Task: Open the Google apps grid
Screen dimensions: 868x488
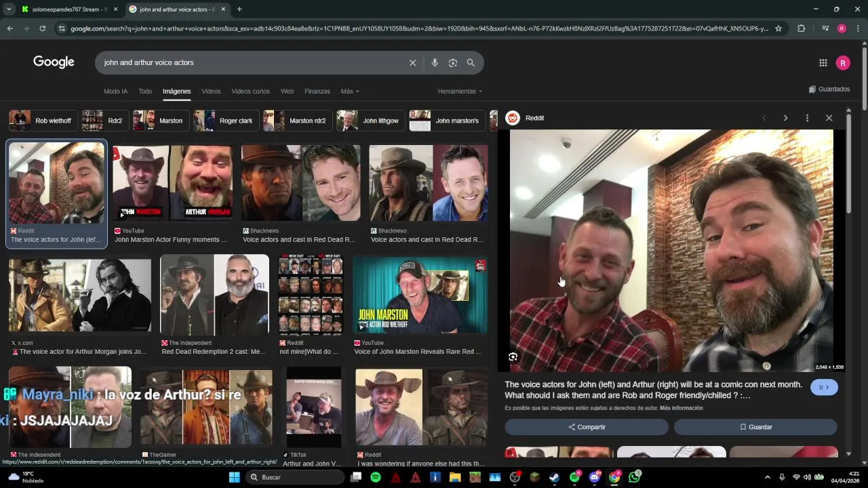Action: [823, 63]
